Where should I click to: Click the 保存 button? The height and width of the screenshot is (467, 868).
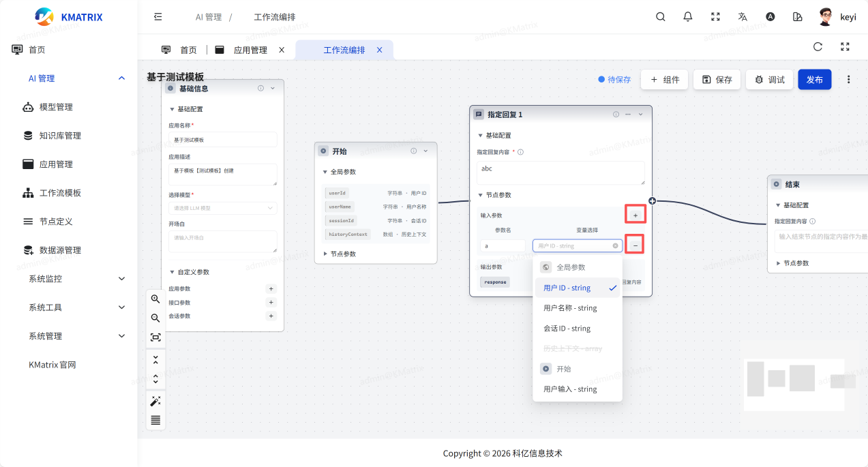click(x=717, y=80)
